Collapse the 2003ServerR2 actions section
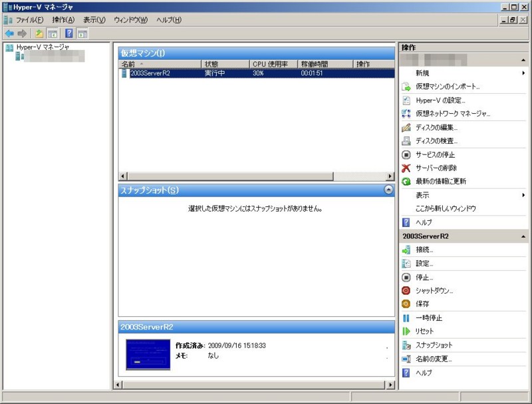This screenshot has width=532, height=404. [523, 236]
